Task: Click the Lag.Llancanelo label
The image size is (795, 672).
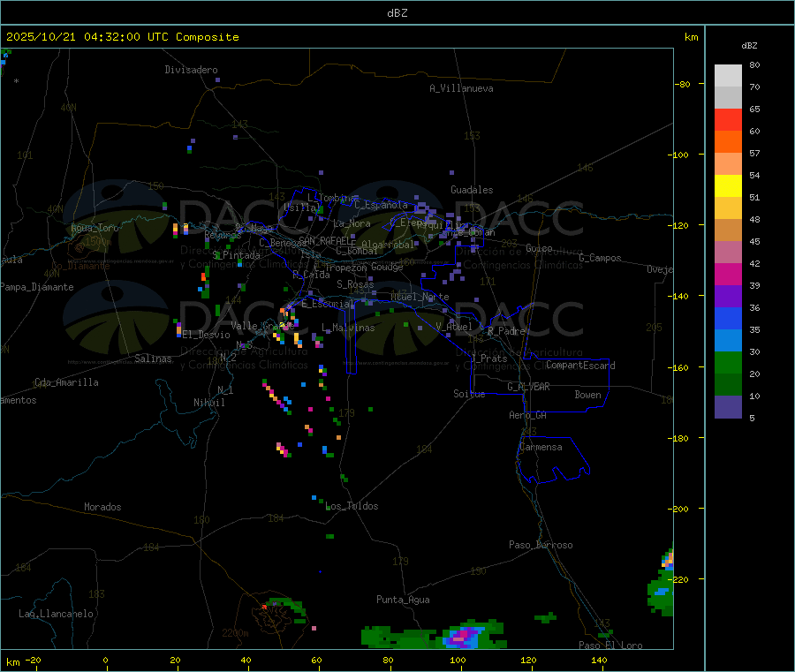Action: click(x=56, y=614)
